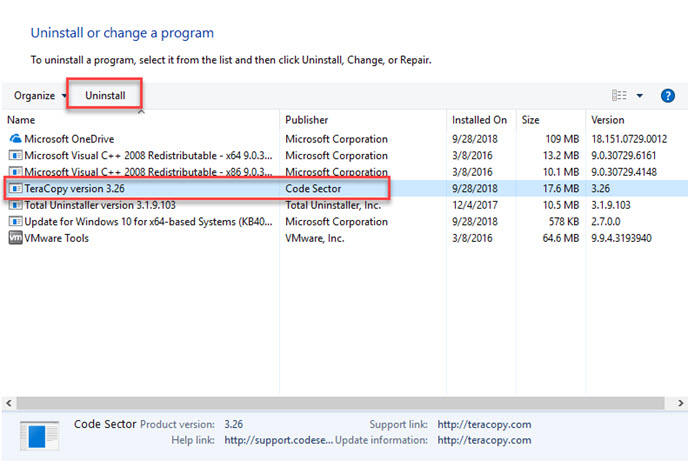Select Microsoft Visual C++ 2008 x86 entry
688x461 pixels.
(x=148, y=172)
